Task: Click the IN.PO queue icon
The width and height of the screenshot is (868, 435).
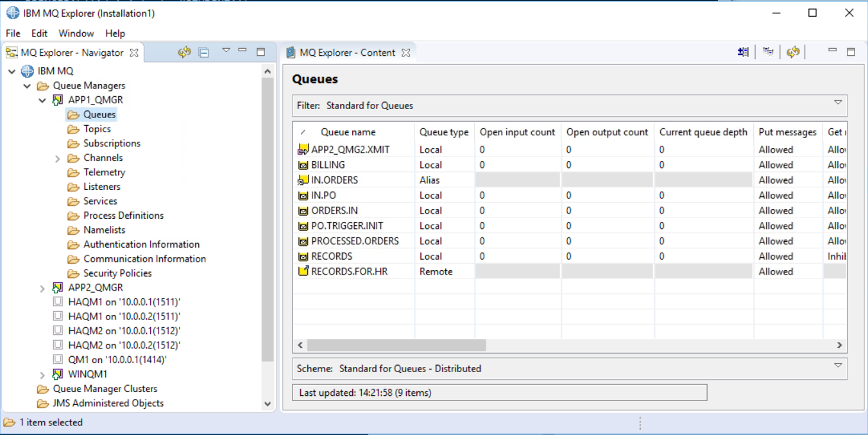Action: (303, 196)
